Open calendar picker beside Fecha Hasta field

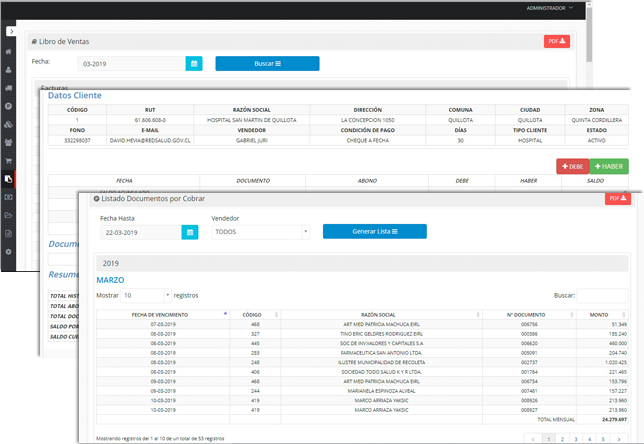click(190, 232)
